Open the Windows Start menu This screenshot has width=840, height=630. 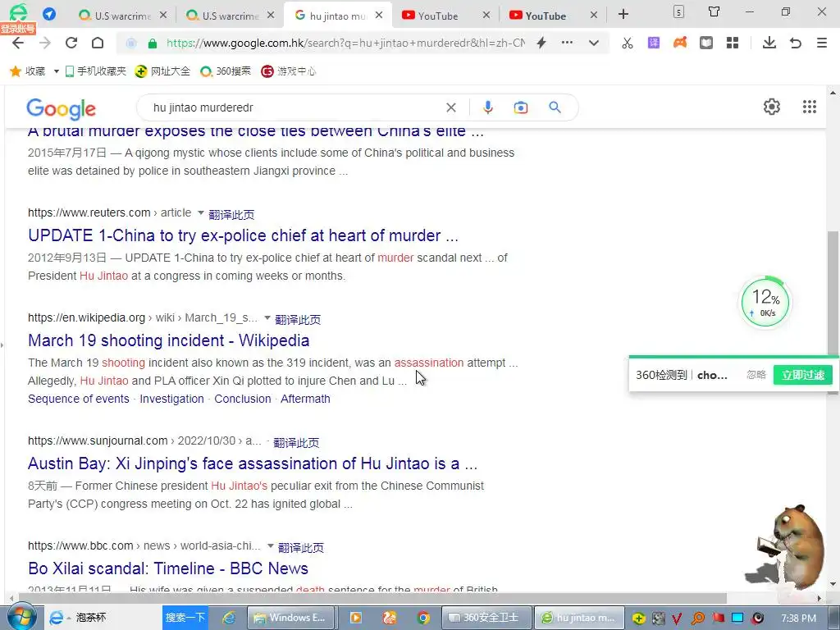(21, 617)
